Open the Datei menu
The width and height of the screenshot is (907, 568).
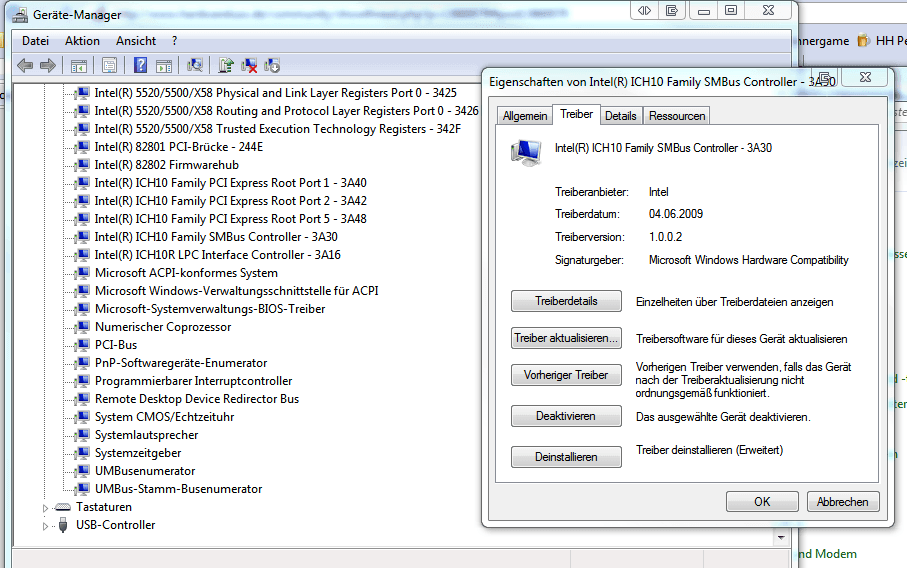click(x=35, y=41)
